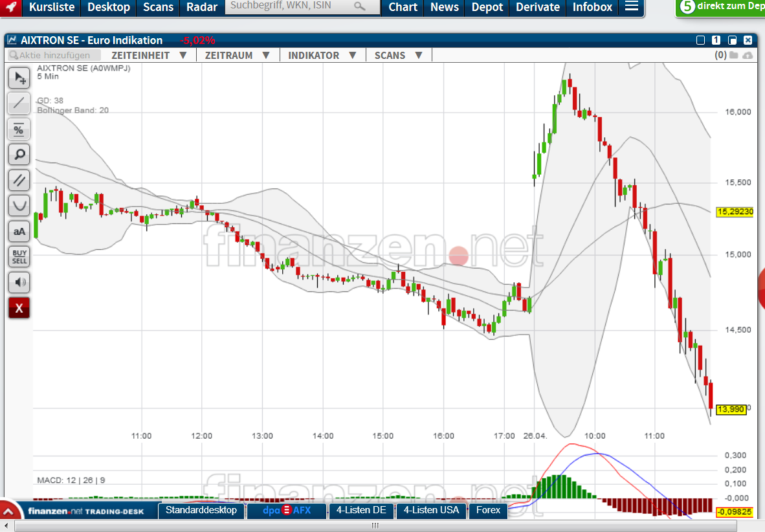Click the chart icon beside AIXTRON title
Screen dimensions: 765x532
point(12,40)
